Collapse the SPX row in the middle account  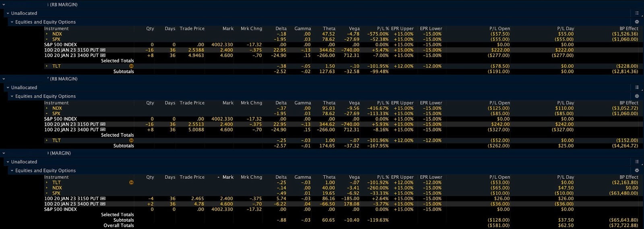(47, 114)
